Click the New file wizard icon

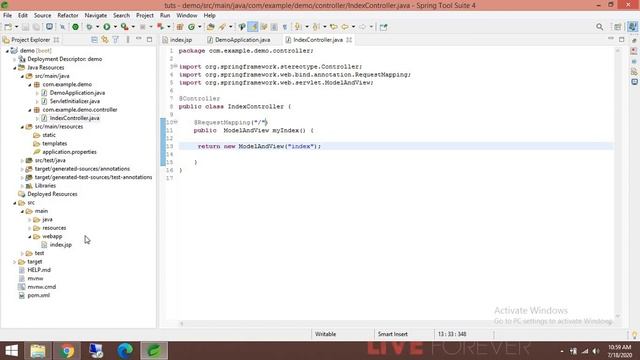[8, 27]
